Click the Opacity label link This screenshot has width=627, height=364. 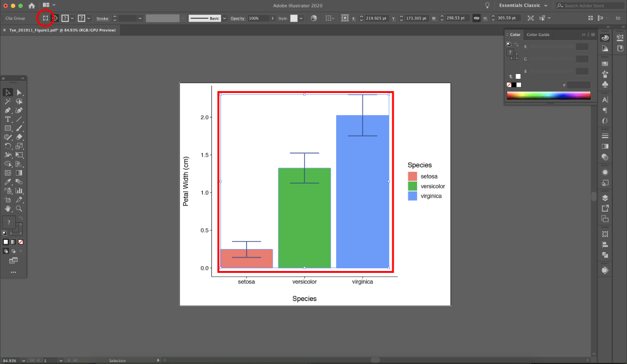237,18
